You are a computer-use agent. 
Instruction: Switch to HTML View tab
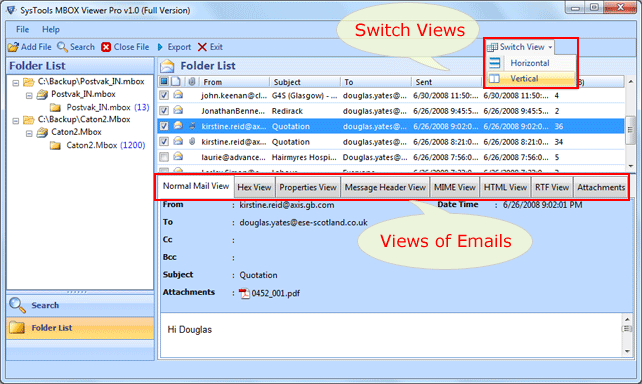click(x=505, y=187)
